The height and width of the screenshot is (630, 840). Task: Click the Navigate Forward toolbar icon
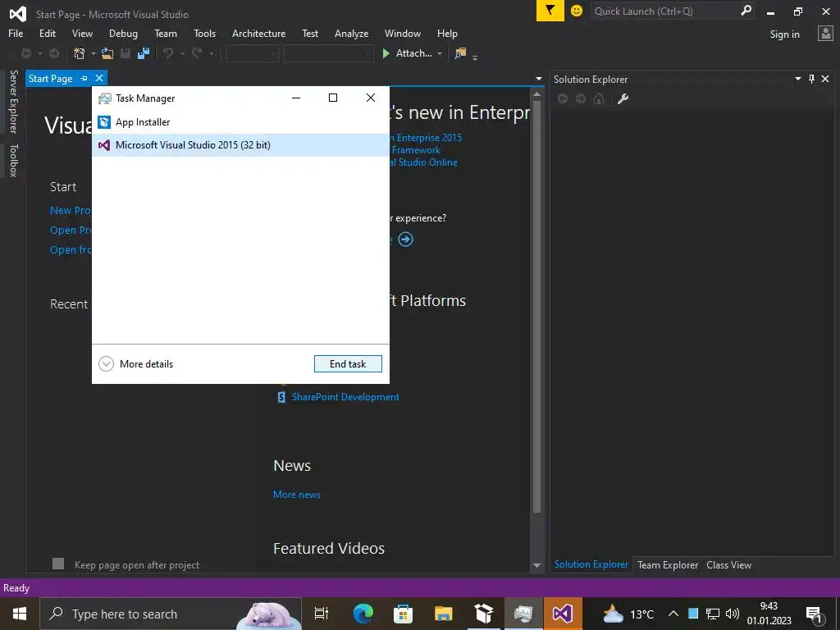click(54, 53)
